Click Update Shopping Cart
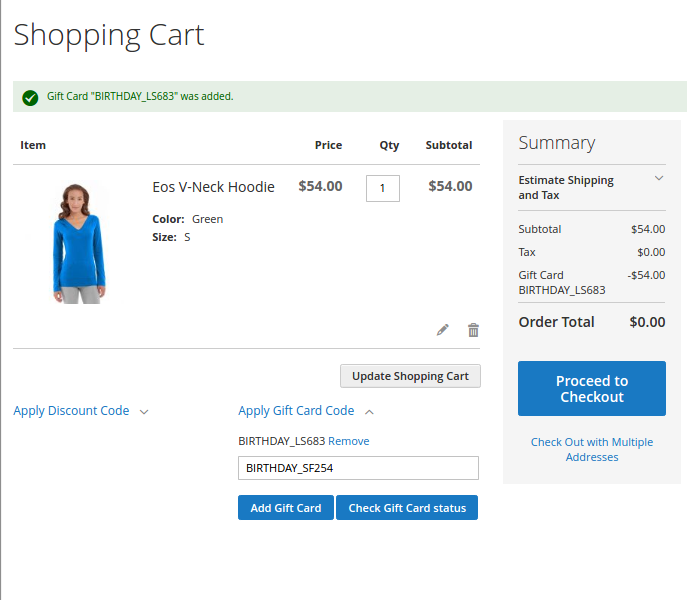The image size is (687, 600). coord(410,376)
